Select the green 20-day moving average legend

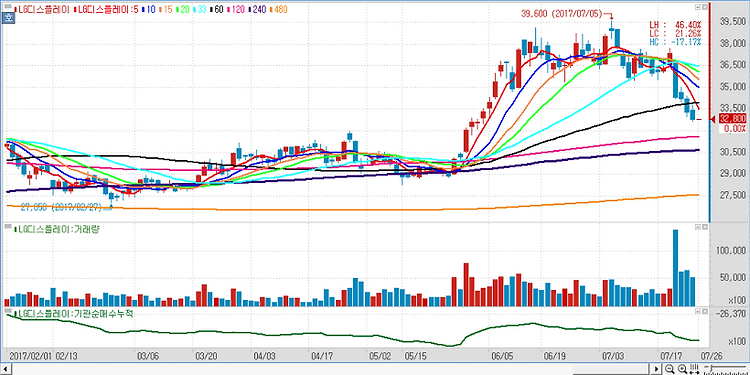point(183,9)
